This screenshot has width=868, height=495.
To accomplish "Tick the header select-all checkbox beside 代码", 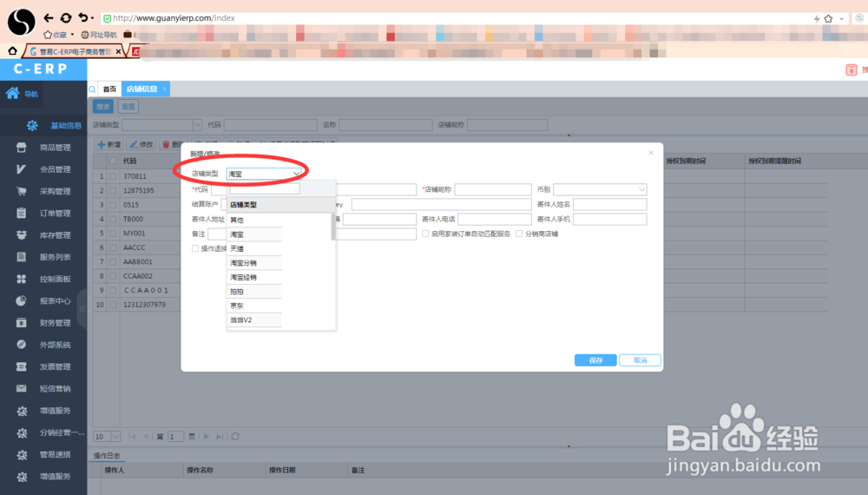I will point(113,162).
